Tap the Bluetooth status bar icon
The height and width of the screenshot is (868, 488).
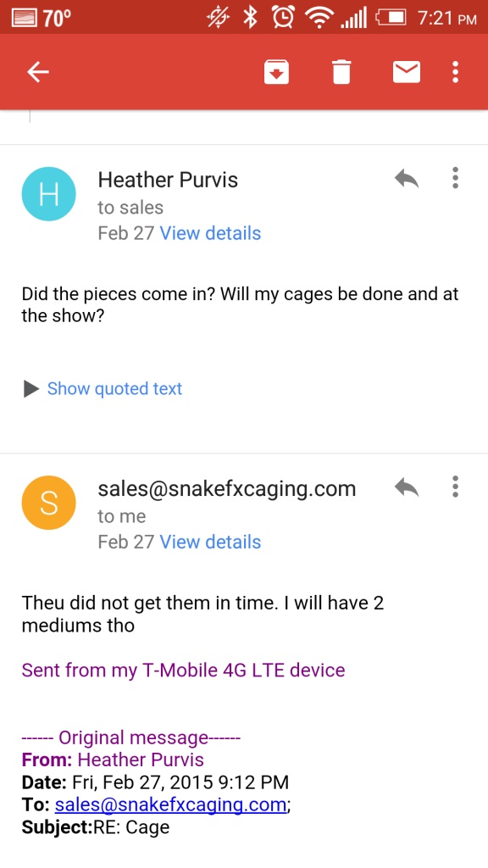click(x=251, y=18)
